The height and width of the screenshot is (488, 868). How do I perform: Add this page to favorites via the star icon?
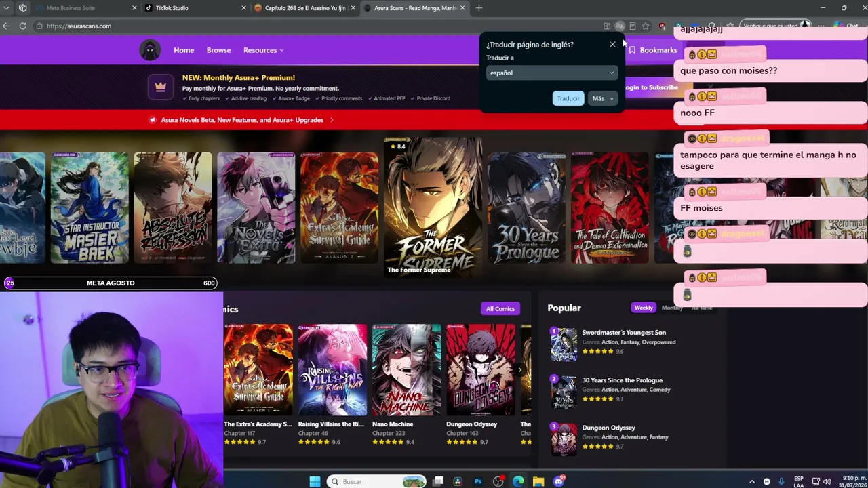pyautogui.click(x=646, y=26)
